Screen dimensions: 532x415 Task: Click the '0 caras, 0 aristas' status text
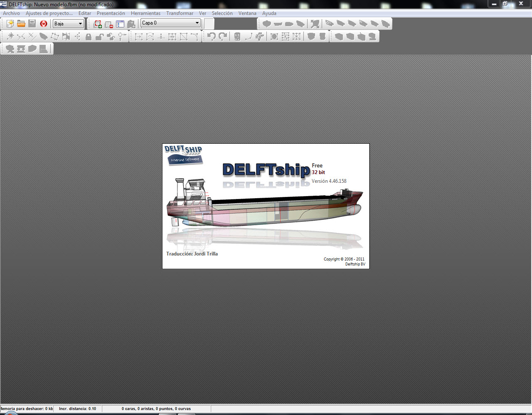pyautogui.click(x=156, y=409)
